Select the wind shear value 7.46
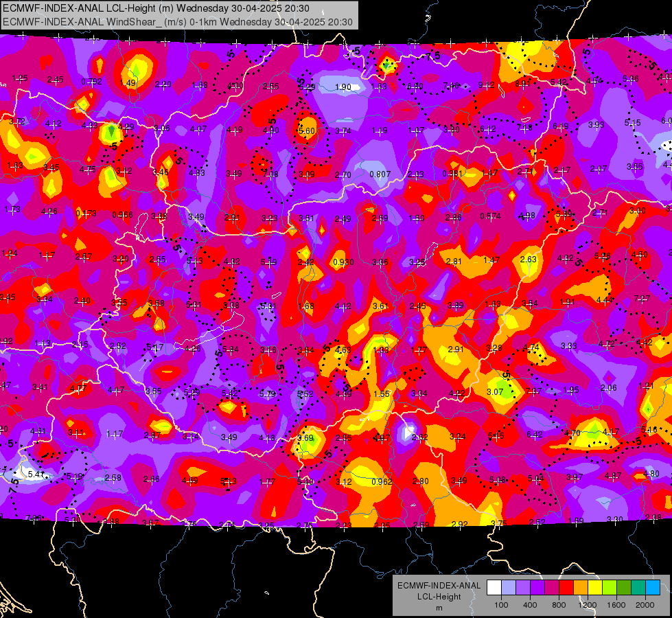 coord(451,86)
